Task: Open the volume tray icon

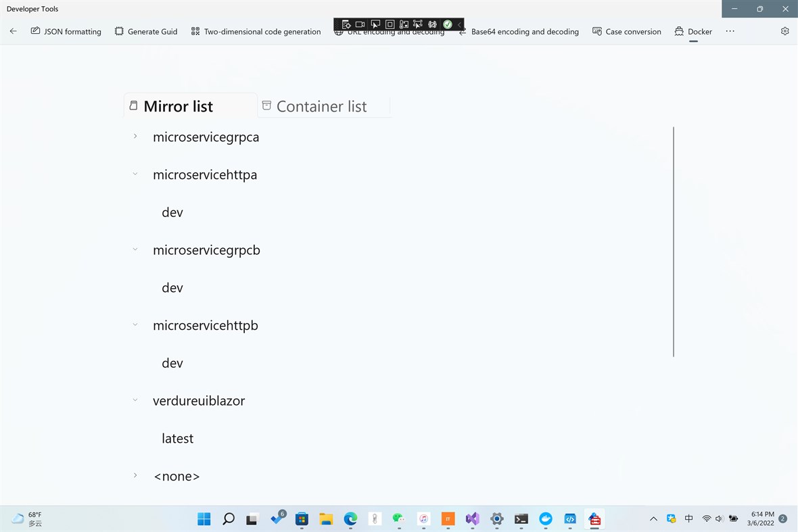Action: pos(719,518)
